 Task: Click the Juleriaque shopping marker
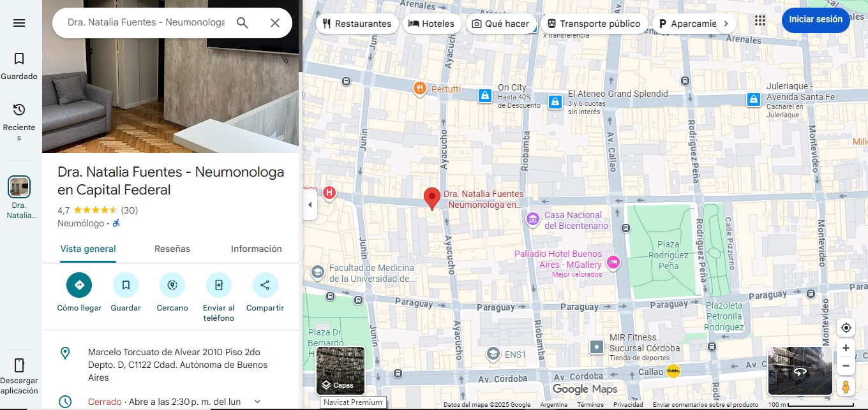(754, 99)
